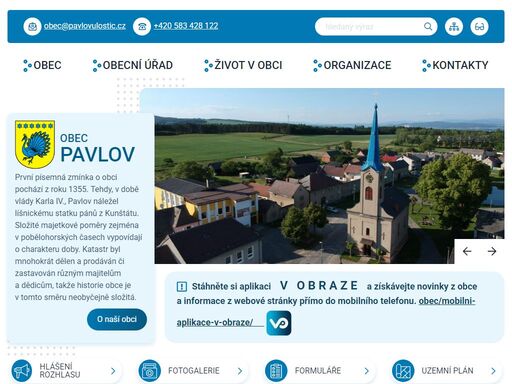Image resolution: width=512 pixels, height=384 pixels.
Task: Open the obec@pavlovulostic.cz email link
Action: pos(85,26)
